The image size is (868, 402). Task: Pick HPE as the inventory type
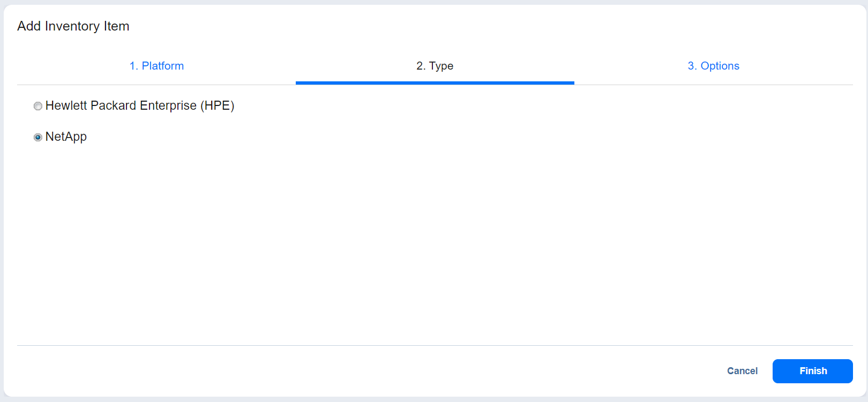[x=38, y=106]
